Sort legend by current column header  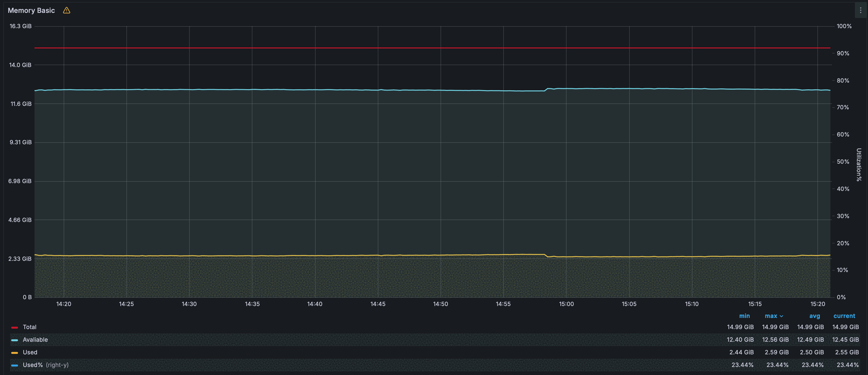click(x=844, y=316)
